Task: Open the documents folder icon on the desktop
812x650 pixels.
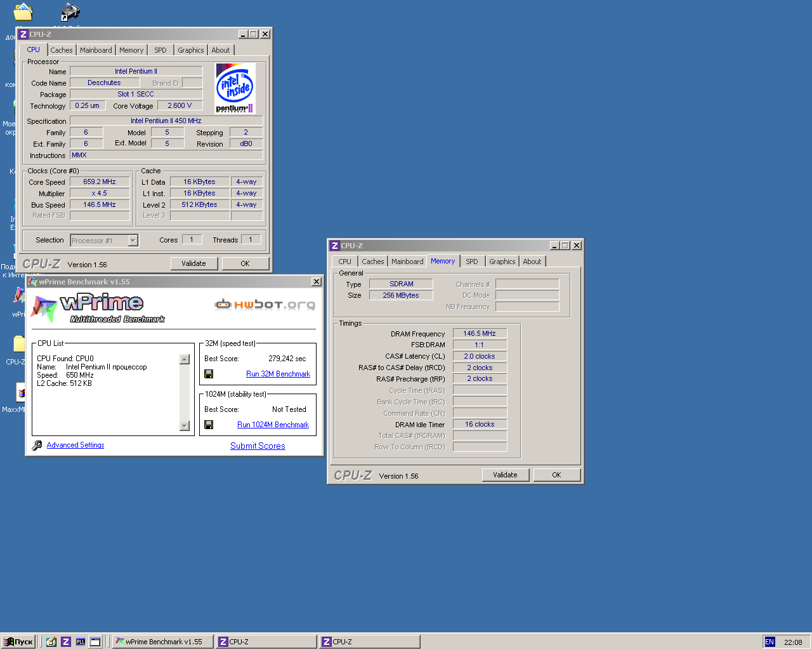Action: coord(23,12)
